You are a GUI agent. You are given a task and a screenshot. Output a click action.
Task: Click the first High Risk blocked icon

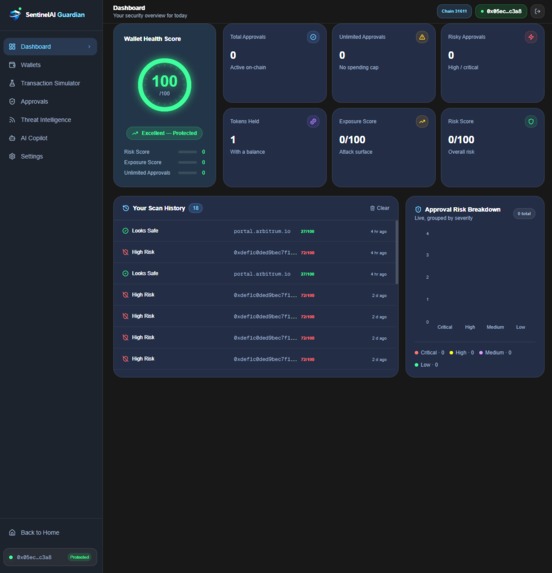click(125, 252)
